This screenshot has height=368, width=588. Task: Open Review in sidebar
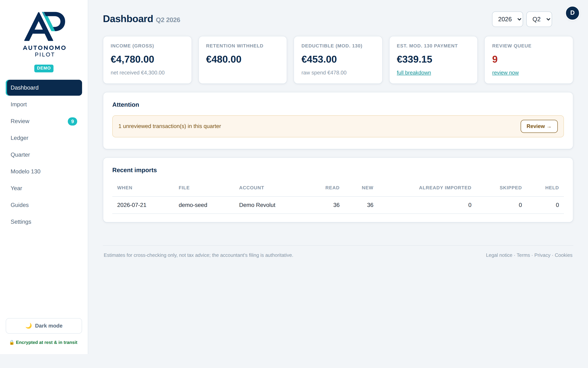pyautogui.click(x=44, y=121)
